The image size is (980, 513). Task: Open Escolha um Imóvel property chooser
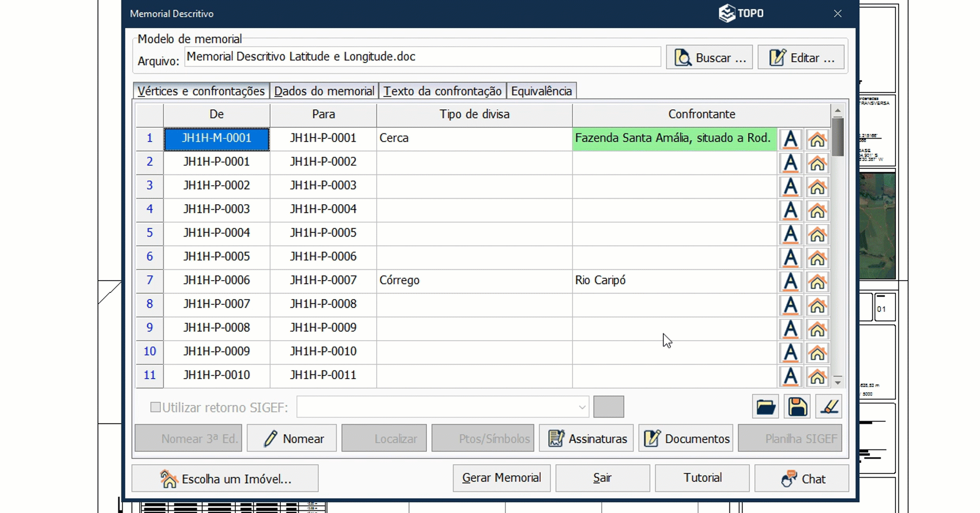(225, 479)
